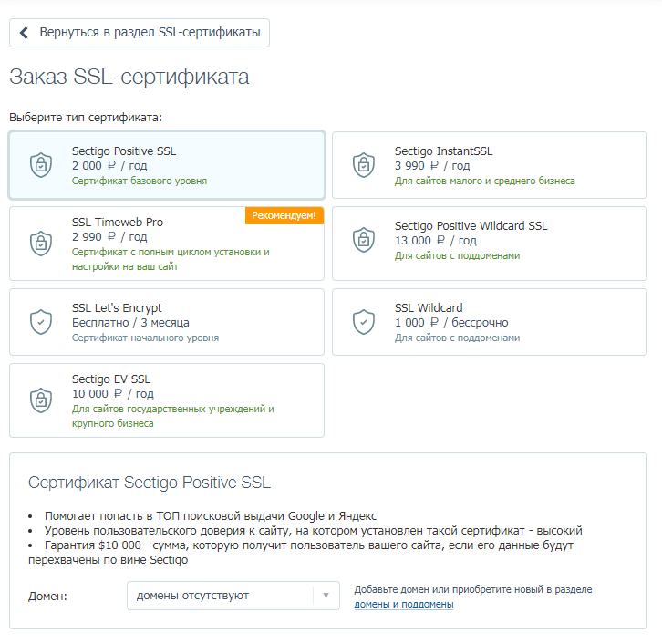Screen dimensions: 662x644
Task: Click the page heading Заказ SSL-сертификата
Action: click(129, 77)
